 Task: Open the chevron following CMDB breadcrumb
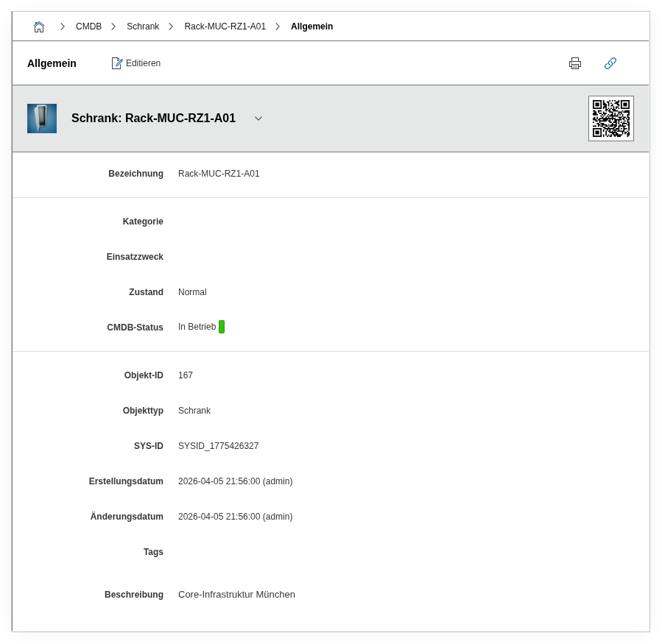113,26
